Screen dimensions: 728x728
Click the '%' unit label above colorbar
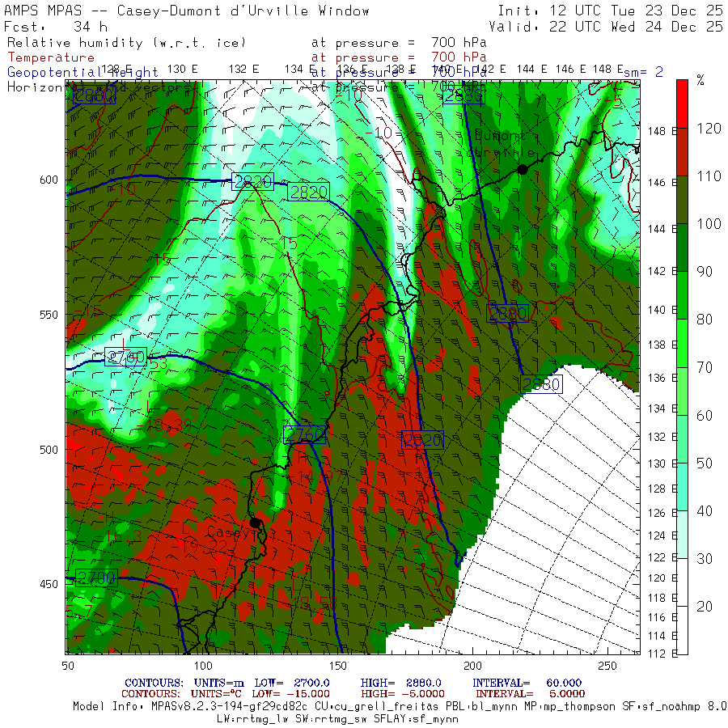(x=700, y=81)
